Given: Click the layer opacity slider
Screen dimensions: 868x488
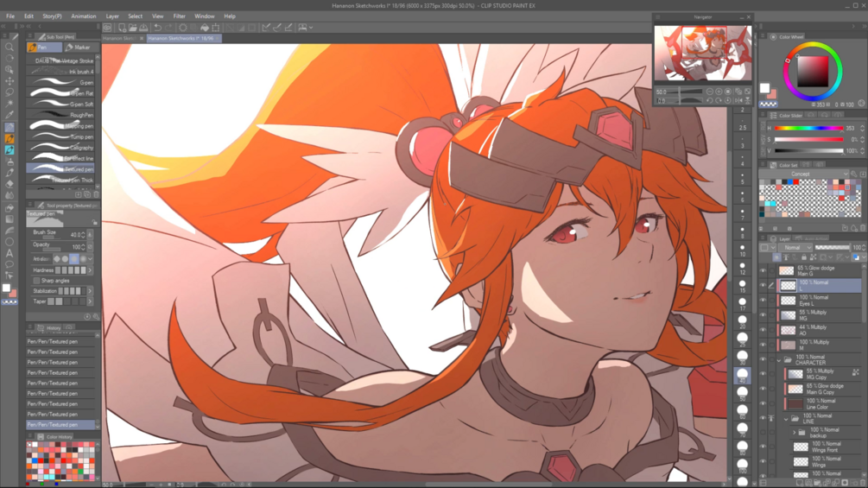Looking at the screenshot, I should click(832, 247).
